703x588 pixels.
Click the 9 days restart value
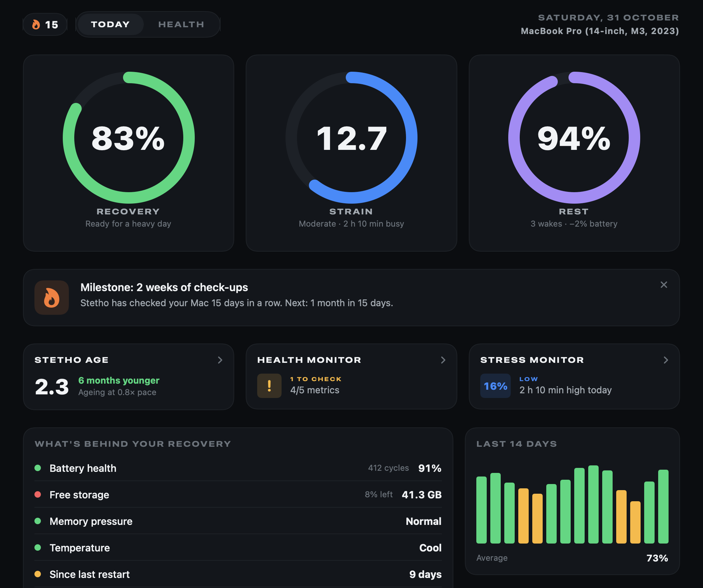click(425, 574)
